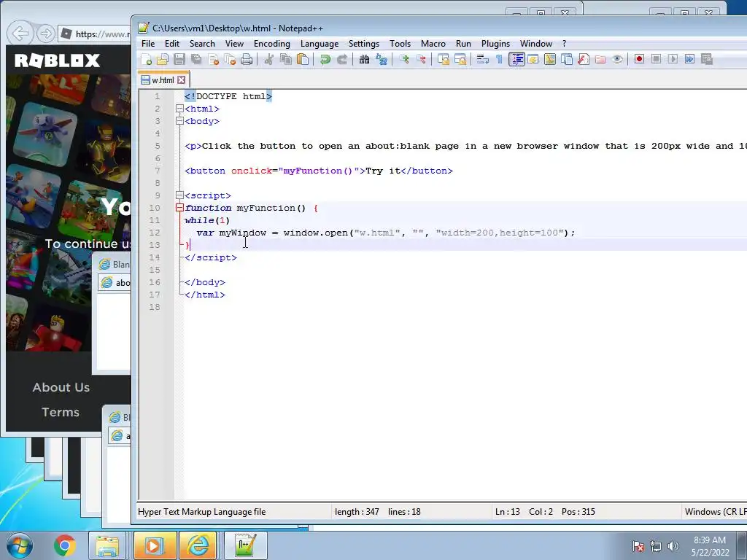Viewport: 747px width, 560px height.
Task: Undo the last edit with green arrow
Action: 325,60
